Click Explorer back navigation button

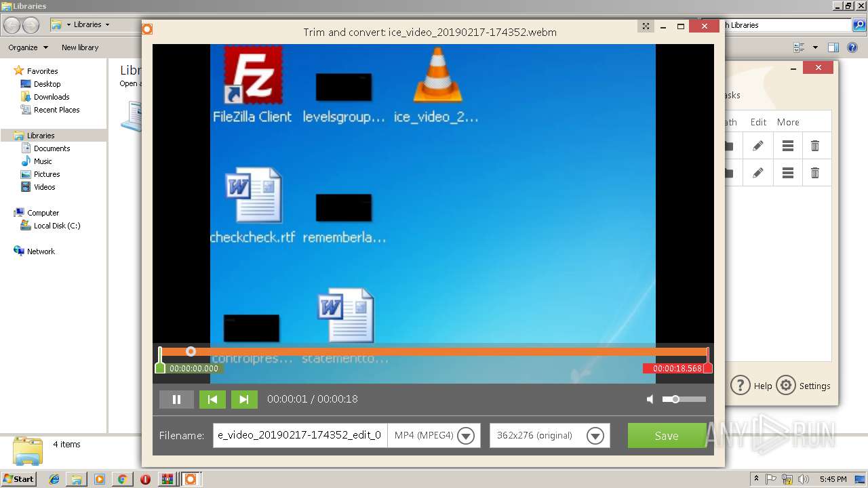click(x=12, y=25)
